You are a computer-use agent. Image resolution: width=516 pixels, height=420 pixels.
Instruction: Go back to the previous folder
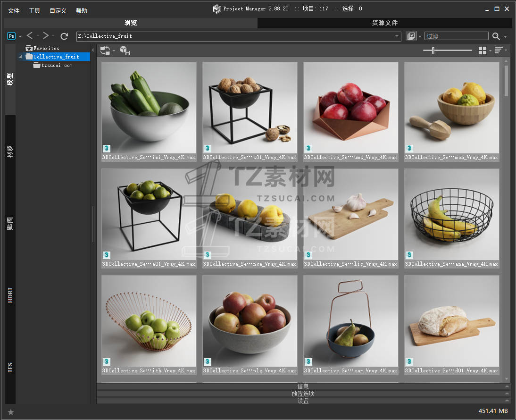[x=30, y=36]
